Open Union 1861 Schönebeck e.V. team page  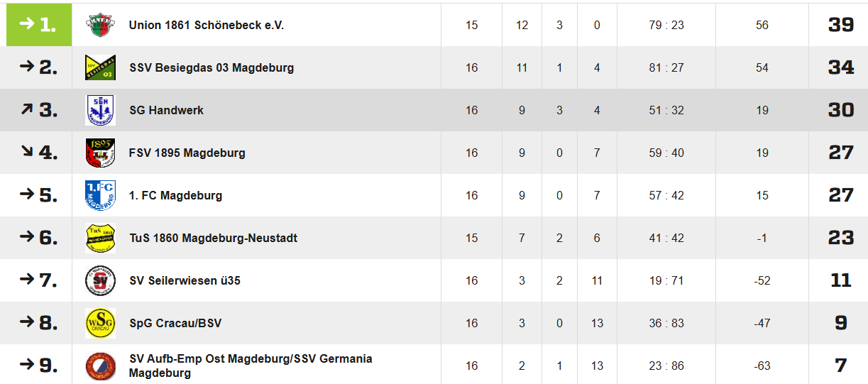[x=207, y=25]
